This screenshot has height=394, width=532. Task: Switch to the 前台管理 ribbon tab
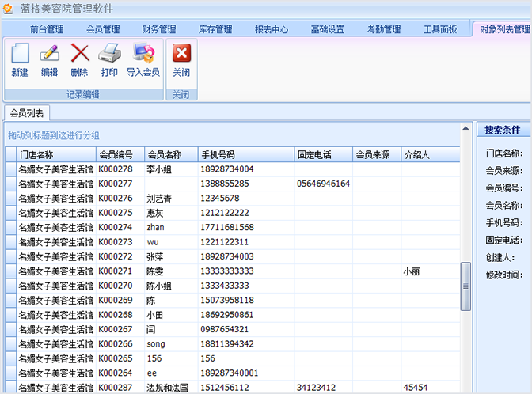pos(47,30)
